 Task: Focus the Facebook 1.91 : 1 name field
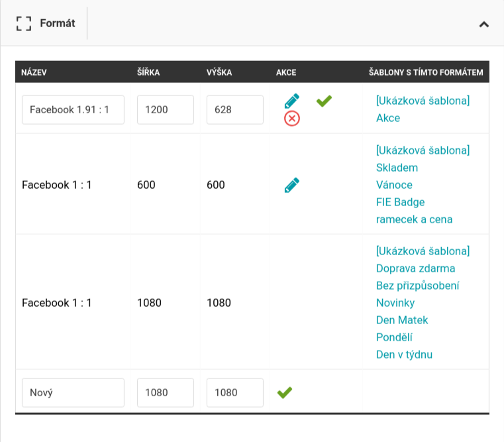tap(73, 110)
